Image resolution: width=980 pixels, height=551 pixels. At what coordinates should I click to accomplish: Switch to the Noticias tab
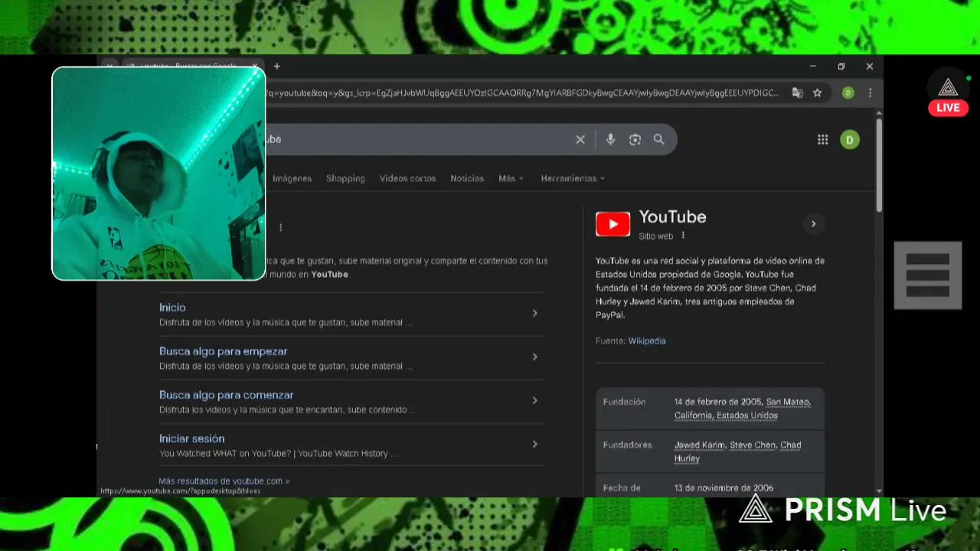pos(467,178)
